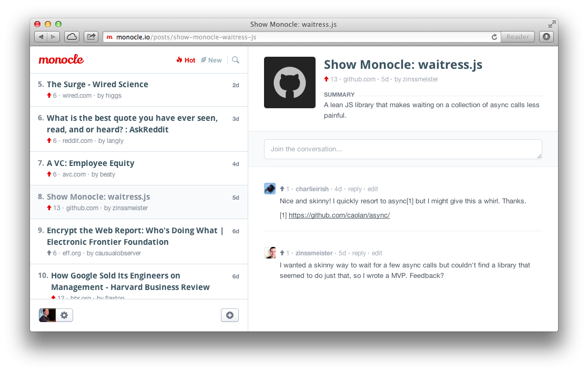Click 'wired.com' under The Surge
588x373 pixels.
click(x=77, y=96)
